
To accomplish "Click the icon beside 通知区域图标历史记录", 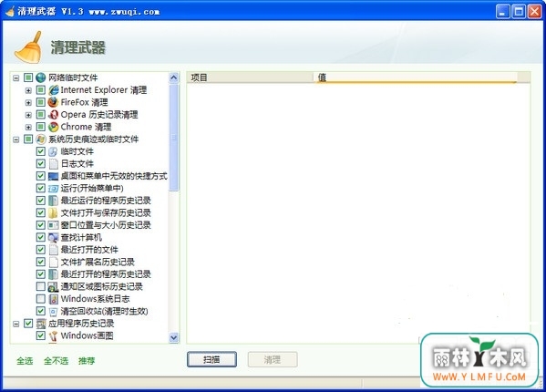I will [x=53, y=286].
